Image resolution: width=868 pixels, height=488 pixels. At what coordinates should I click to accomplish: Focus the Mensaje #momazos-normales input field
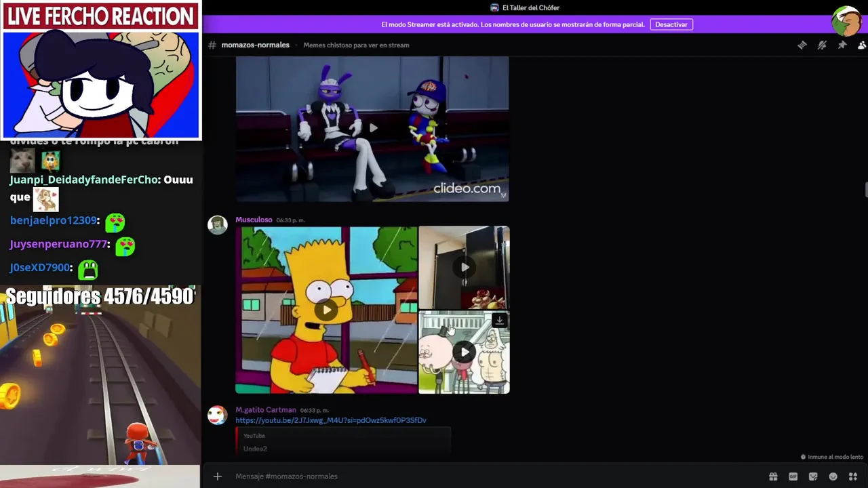click(x=495, y=476)
